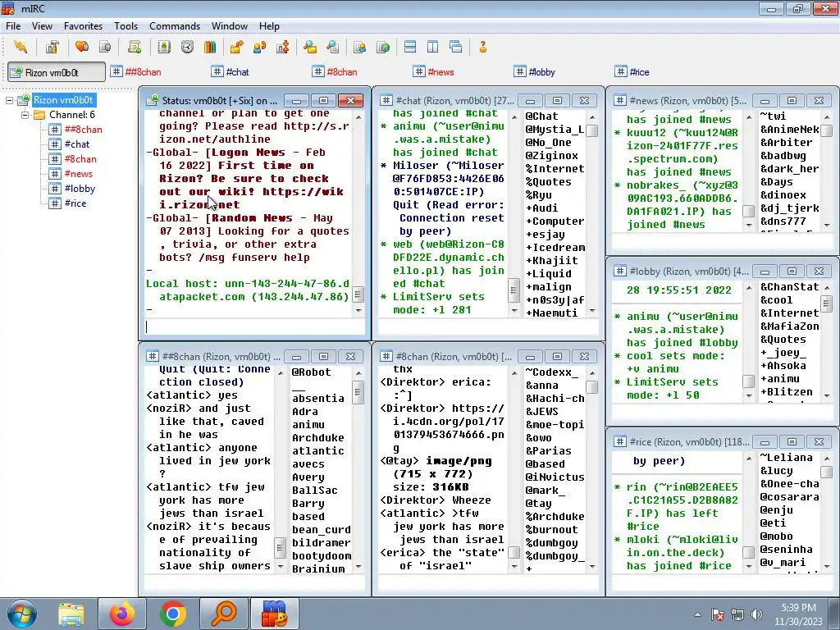Viewport: 840px width, 630px height.
Task: Open File Explorer from the taskbar
Action: pyautogui.click(x=71, y=614)
